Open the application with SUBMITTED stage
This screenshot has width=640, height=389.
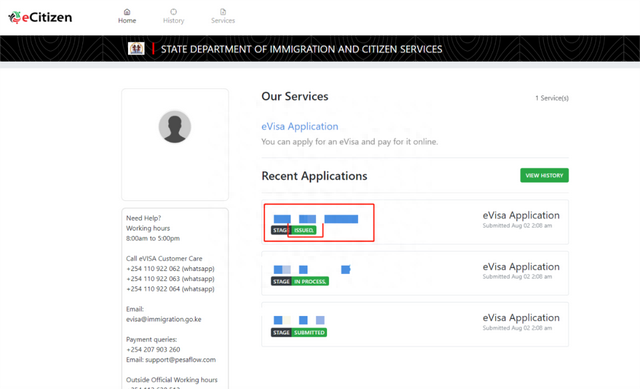coord(415,325)
